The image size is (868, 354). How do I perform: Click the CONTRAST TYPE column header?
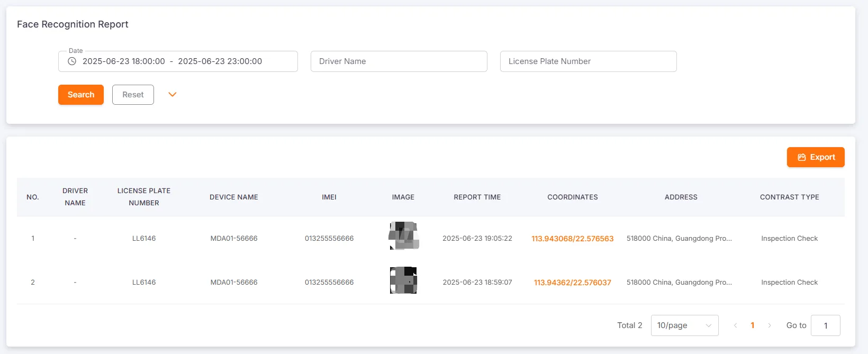click(789, 197)
